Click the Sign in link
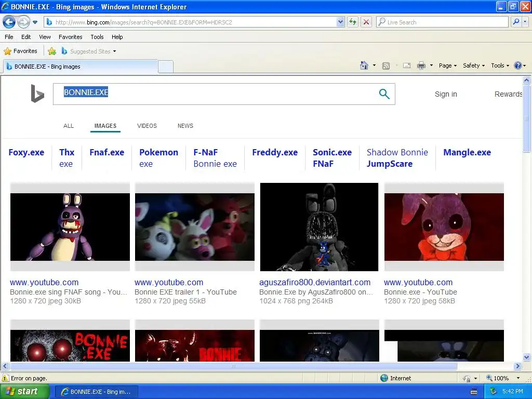 446,94
